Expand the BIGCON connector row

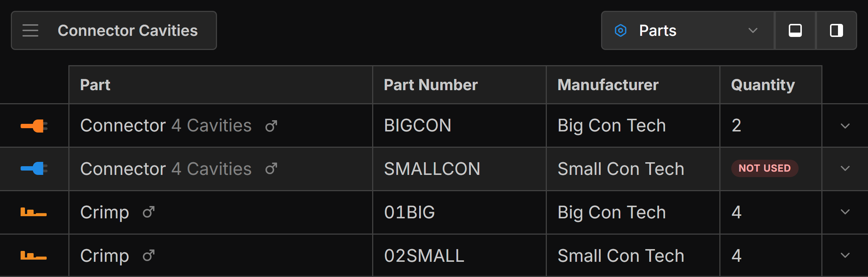pos(845,126)
